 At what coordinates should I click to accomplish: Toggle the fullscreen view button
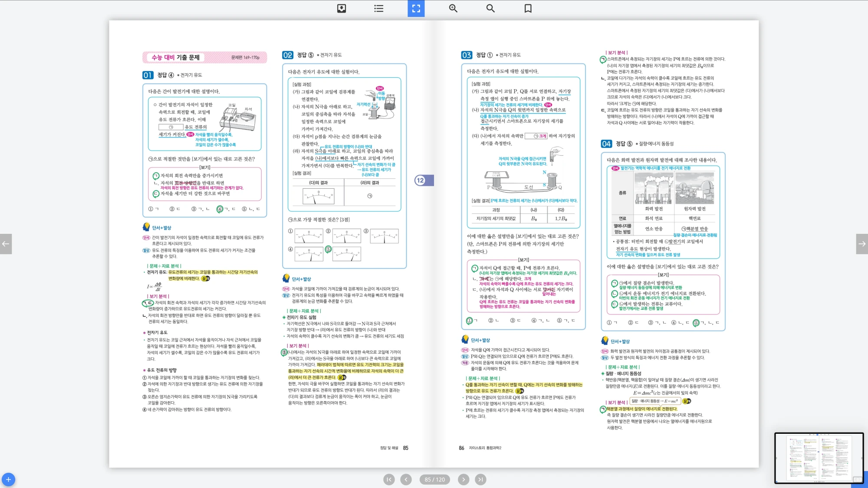point(416,8)
